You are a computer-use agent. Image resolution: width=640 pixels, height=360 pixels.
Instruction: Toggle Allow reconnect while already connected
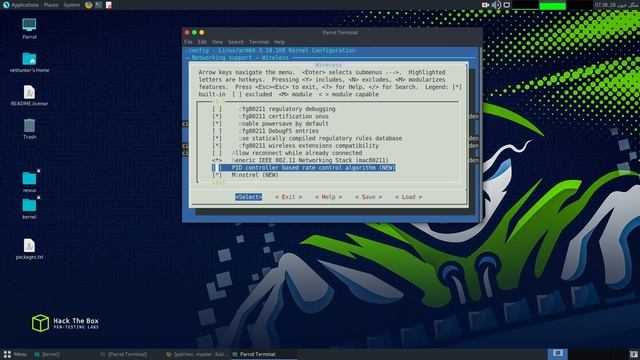point(287,153)
